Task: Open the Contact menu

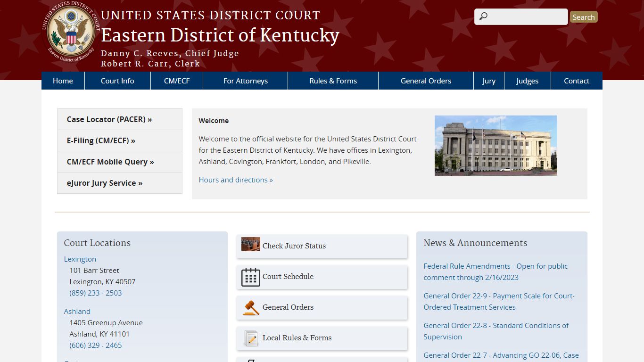Action: pos(577,81)
